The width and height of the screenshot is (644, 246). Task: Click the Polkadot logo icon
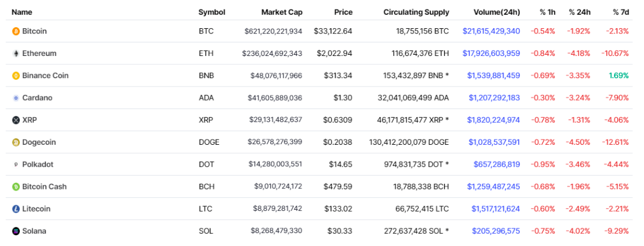[16, 165]
